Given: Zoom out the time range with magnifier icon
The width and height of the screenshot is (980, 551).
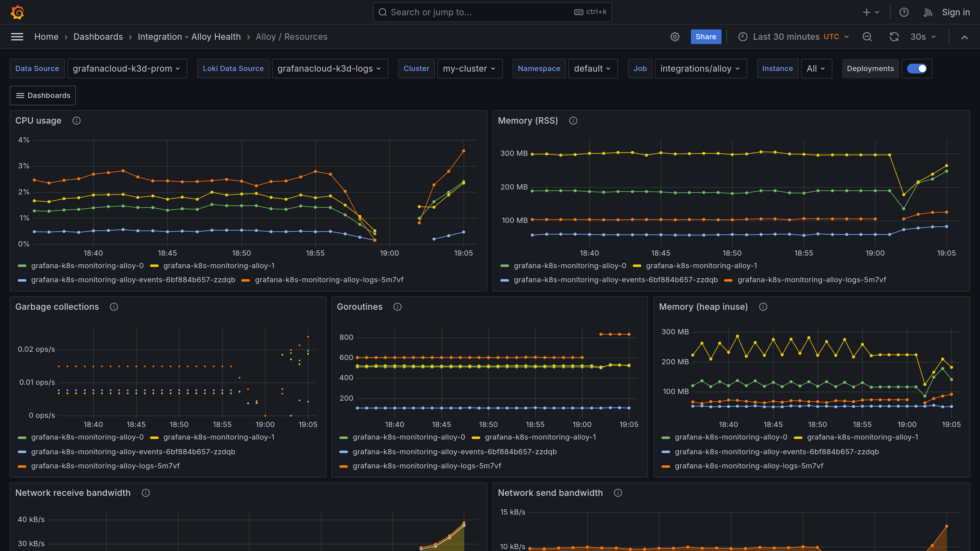Looking at the screenshot, I should (x=867, y=36).
